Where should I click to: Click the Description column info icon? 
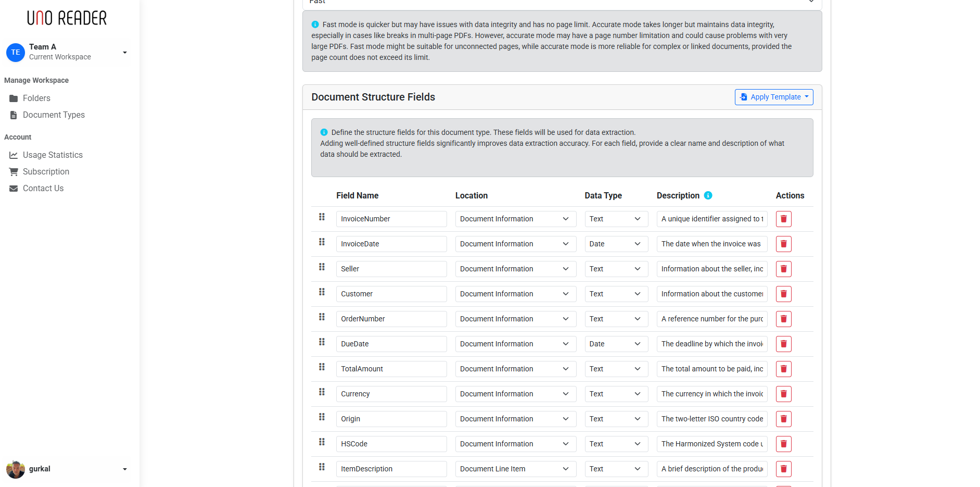click(708, 195)
